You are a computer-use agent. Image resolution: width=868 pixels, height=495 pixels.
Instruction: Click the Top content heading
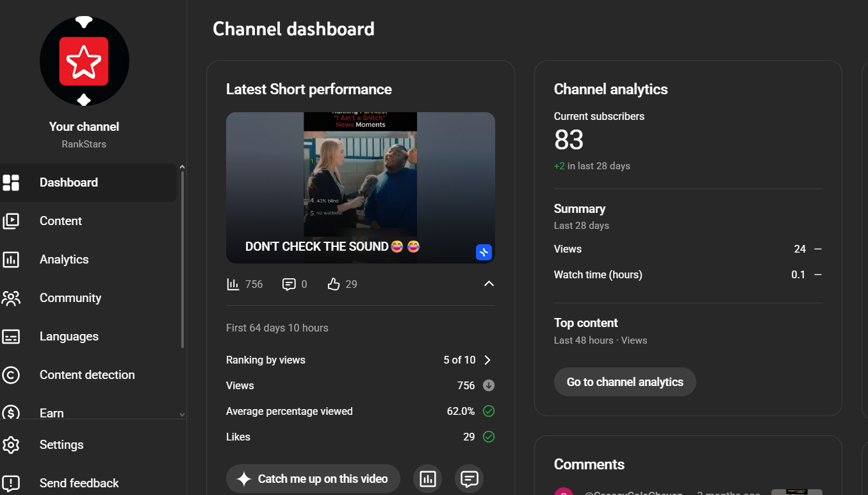tap(586, 323)
